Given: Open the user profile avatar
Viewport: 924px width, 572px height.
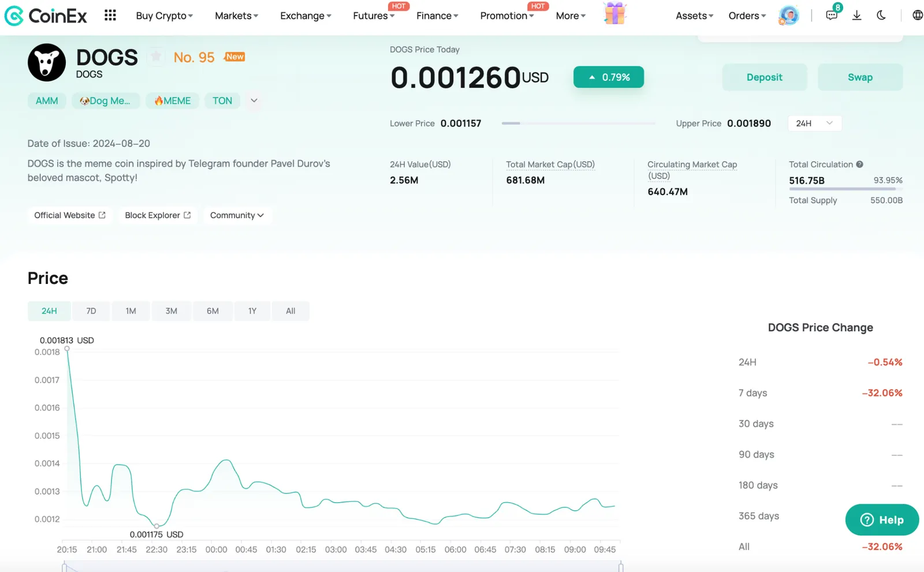Looking at the screenshot, I should tap(788, 16).
